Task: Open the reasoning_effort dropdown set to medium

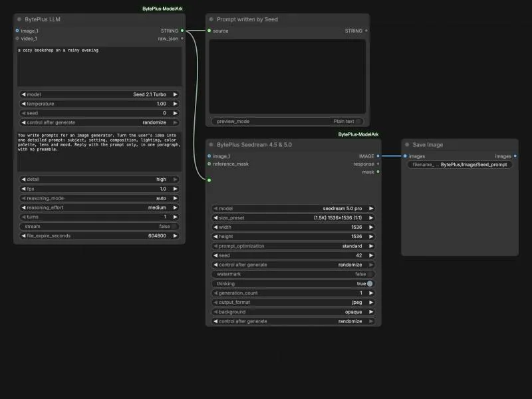Action: [99, 207]
